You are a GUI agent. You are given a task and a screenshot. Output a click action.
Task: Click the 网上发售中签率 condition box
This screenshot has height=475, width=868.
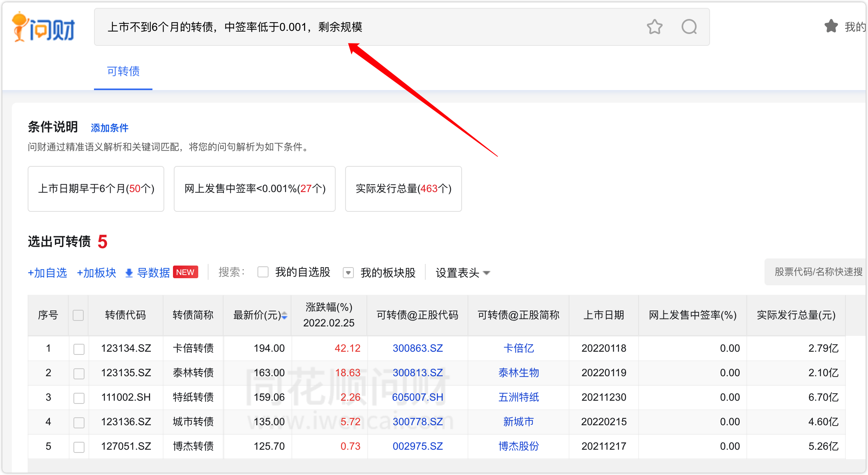255,189
